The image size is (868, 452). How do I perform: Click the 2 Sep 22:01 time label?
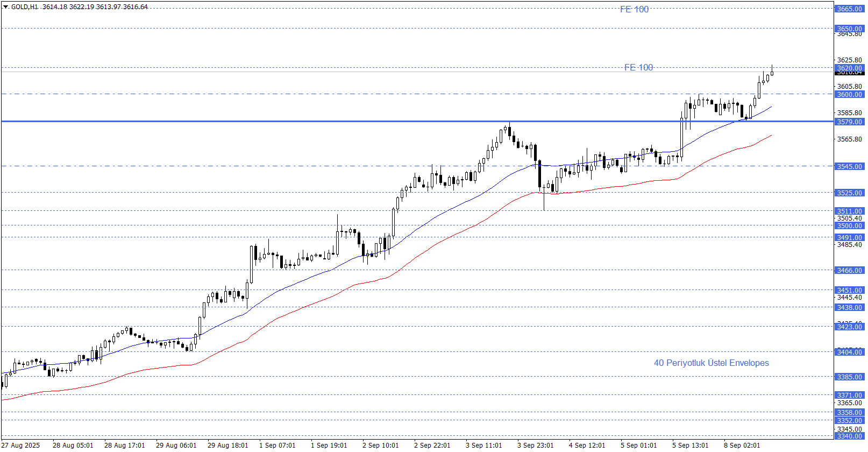432,445
